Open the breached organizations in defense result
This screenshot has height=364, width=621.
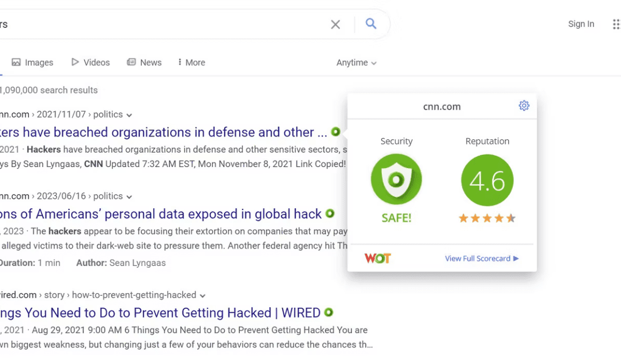click(164, 132)
